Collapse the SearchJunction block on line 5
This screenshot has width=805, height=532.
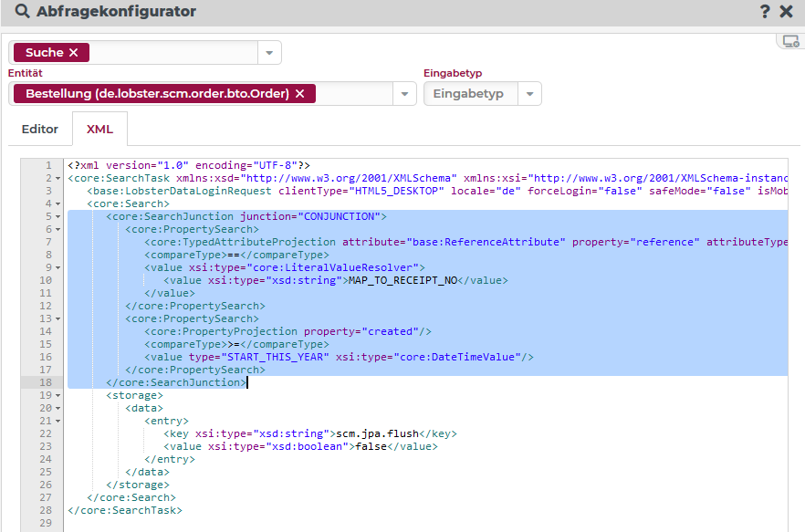59,217
